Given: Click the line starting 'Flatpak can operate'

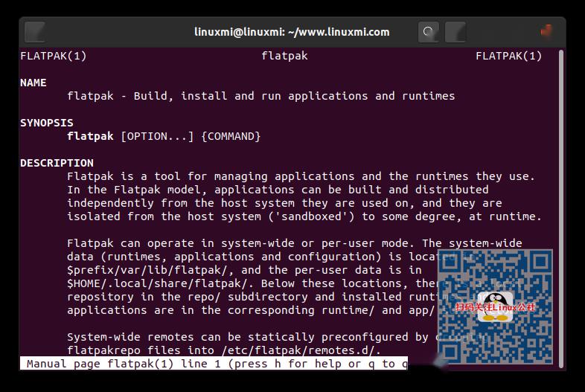Looking at the screenshot, I should [x=295, y=243].
